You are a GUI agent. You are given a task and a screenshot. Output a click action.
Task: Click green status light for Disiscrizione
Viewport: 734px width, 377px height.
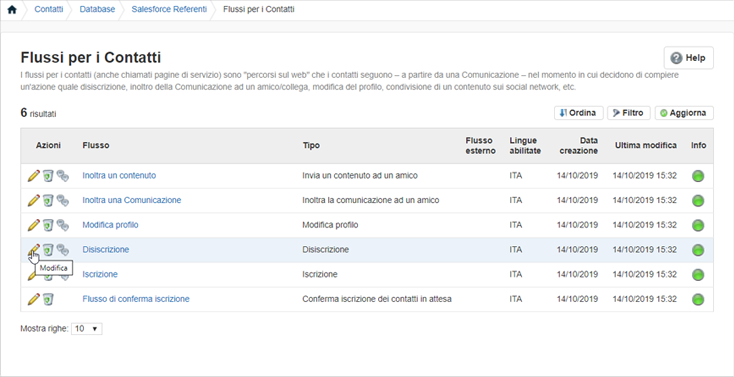coord(698,251)
